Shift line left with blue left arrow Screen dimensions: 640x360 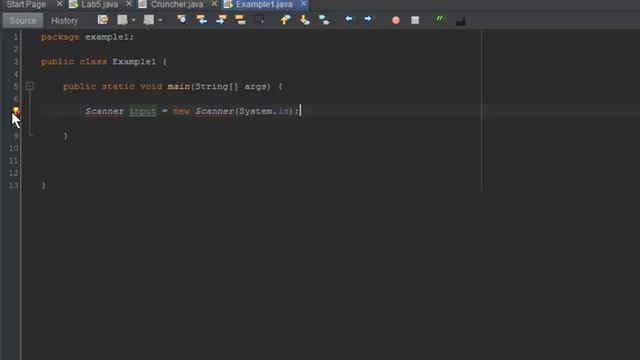point(349,19)
